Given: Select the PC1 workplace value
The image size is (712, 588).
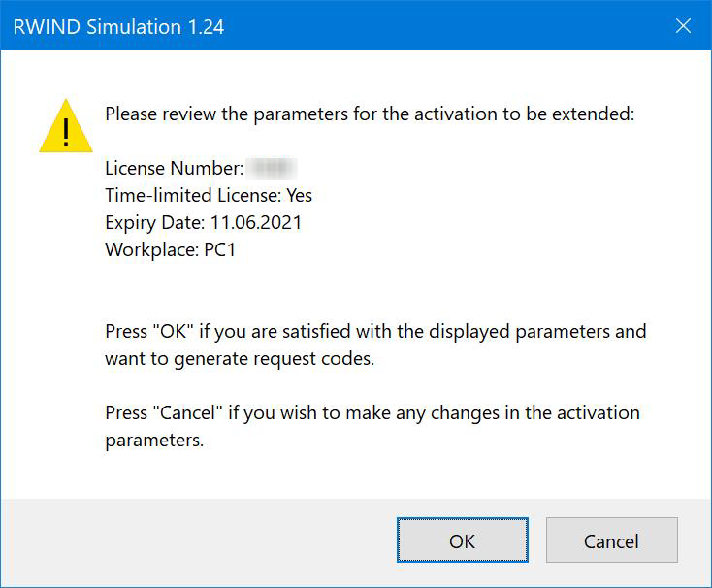Looking at the screenshot, I should click(219, 249).
